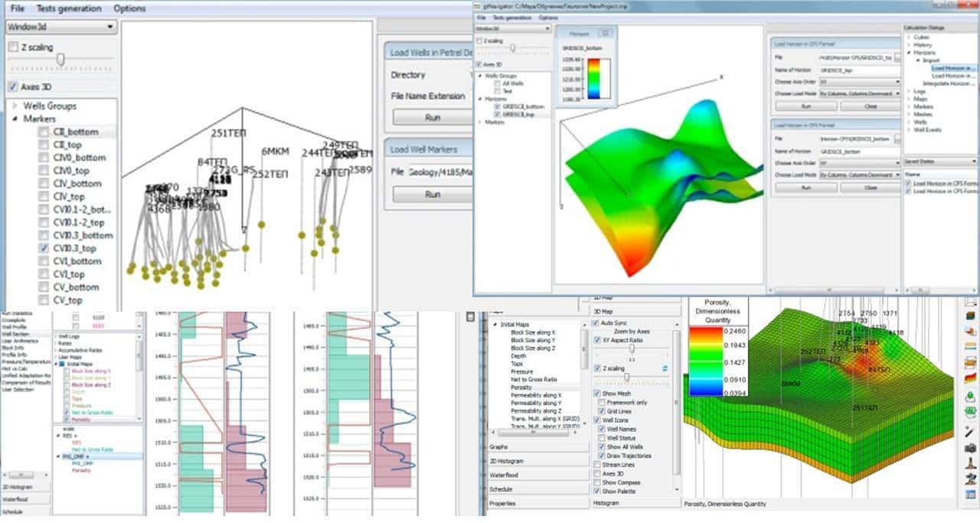980x523 pixels.
Task: Uncheck the CVI0.3_top marker checkbox
Action: pyautogui.click(x=44, y=249)
